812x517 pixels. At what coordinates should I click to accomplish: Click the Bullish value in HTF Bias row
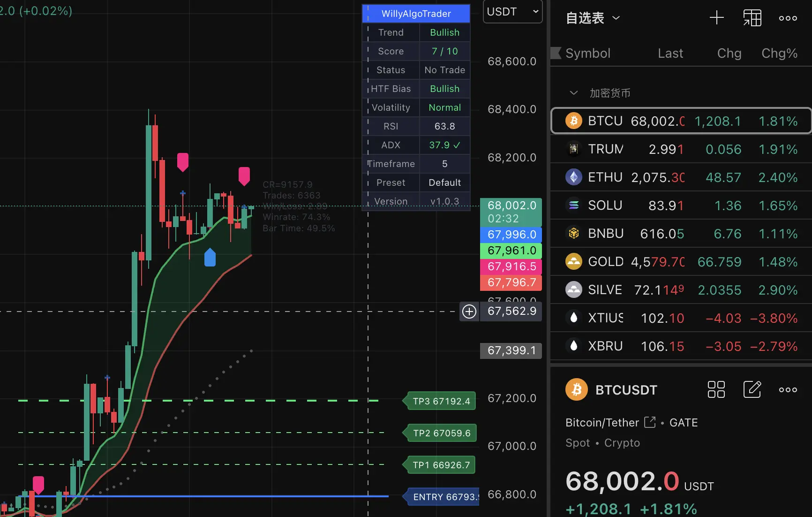(445, 89)
